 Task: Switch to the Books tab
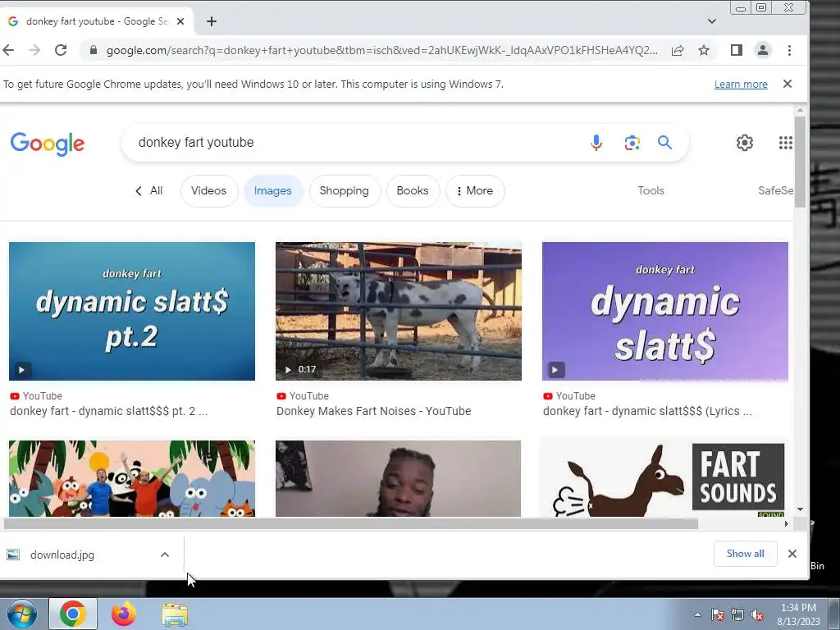[x=413, y=190]
